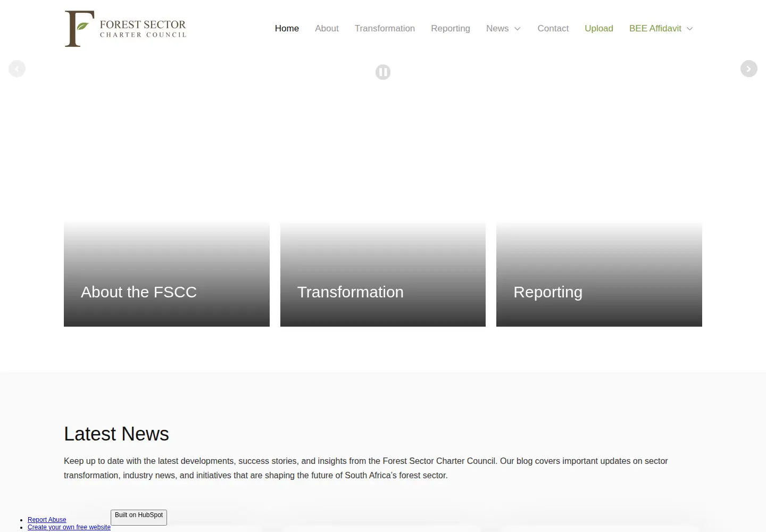Open the News menu item

click(497, 29)
